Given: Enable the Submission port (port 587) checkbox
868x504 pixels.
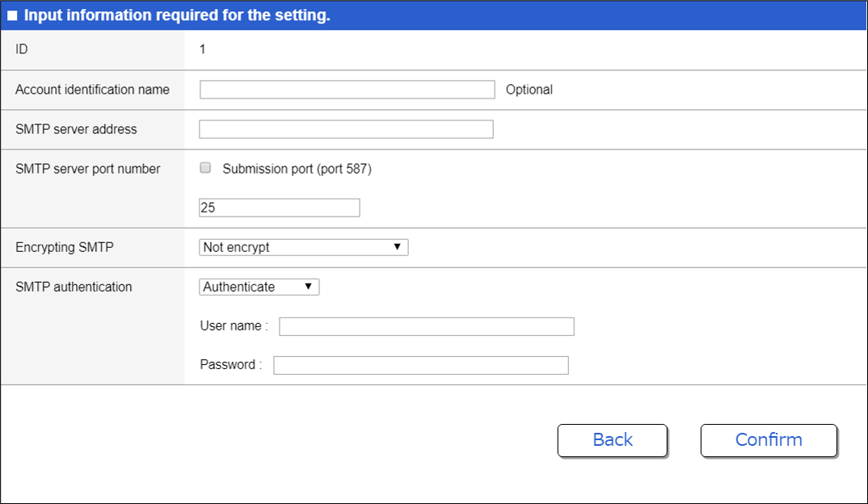Looking at the screenshot, I should (x=204, y=167).
